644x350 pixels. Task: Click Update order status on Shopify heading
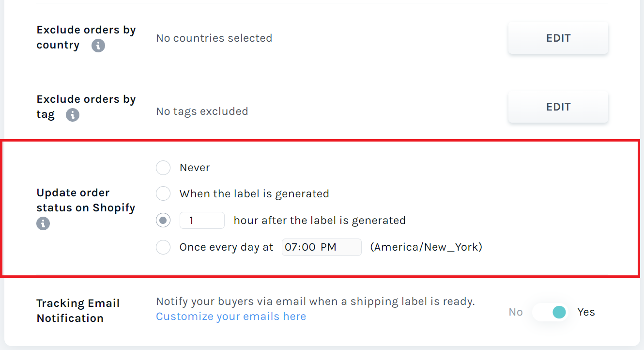(86, 200)
